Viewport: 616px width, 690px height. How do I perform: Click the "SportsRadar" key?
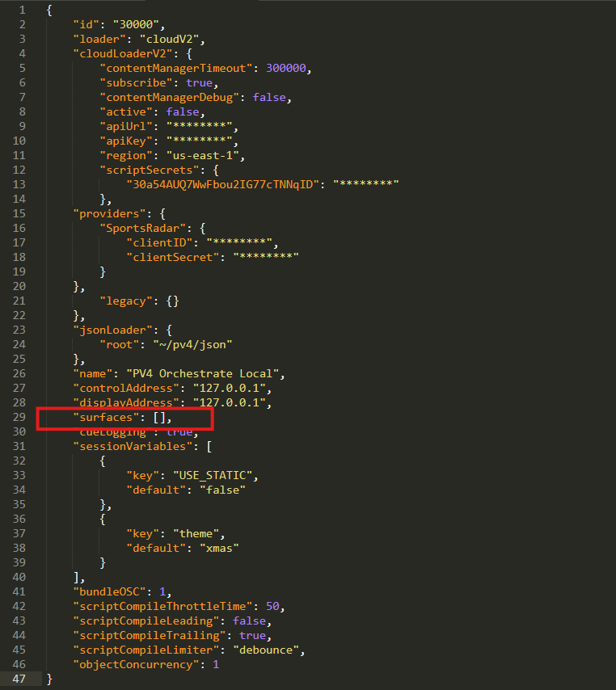click(142, 229)
